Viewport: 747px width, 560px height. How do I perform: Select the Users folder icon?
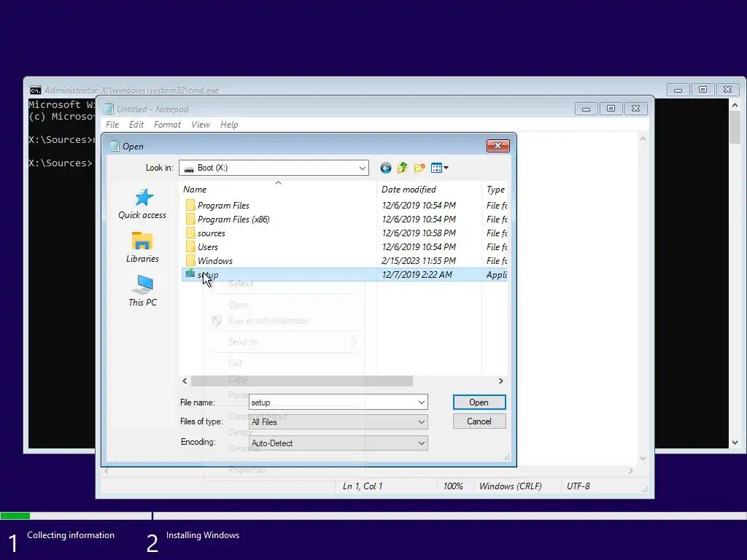190,246
